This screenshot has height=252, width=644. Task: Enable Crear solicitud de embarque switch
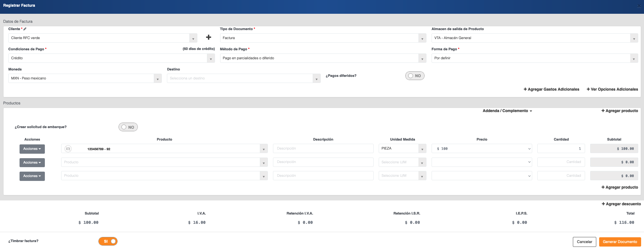click(x=128, y=127)
